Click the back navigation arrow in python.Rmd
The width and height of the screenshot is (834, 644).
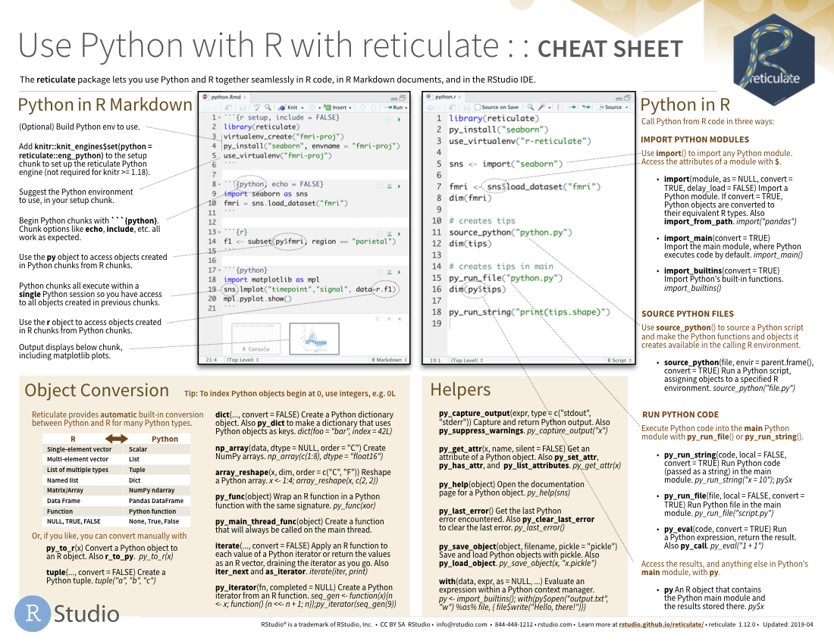[206, 107]
